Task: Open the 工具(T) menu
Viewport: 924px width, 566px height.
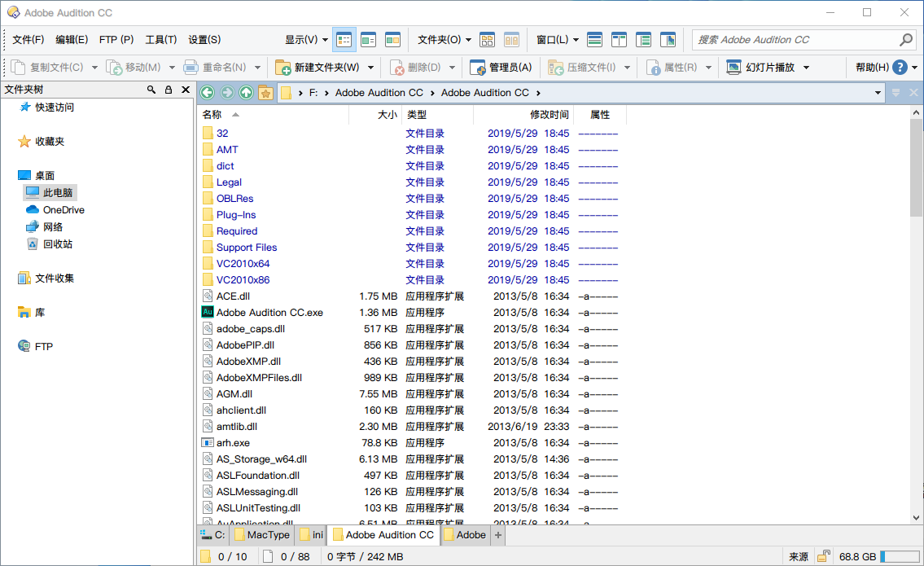Action: click(x=161, y=40)
